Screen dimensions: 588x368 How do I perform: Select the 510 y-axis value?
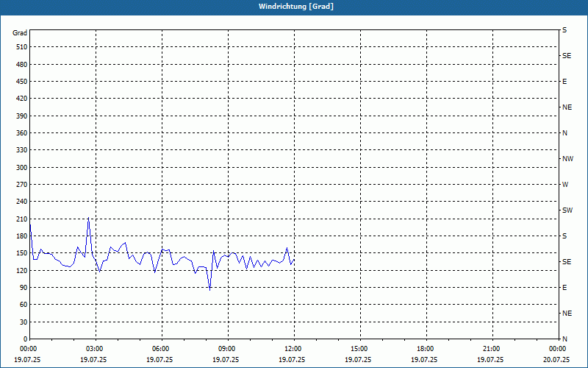(x=22, y=47)
